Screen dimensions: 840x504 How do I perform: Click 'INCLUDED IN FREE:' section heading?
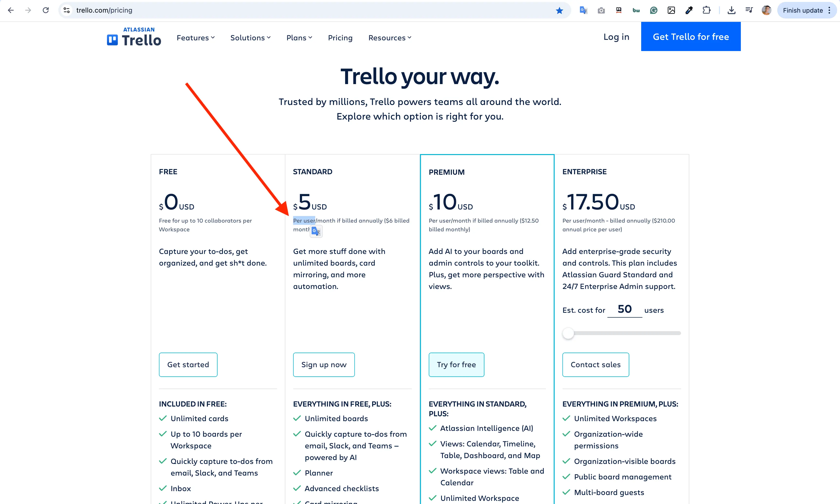click(x=192, y=404)
